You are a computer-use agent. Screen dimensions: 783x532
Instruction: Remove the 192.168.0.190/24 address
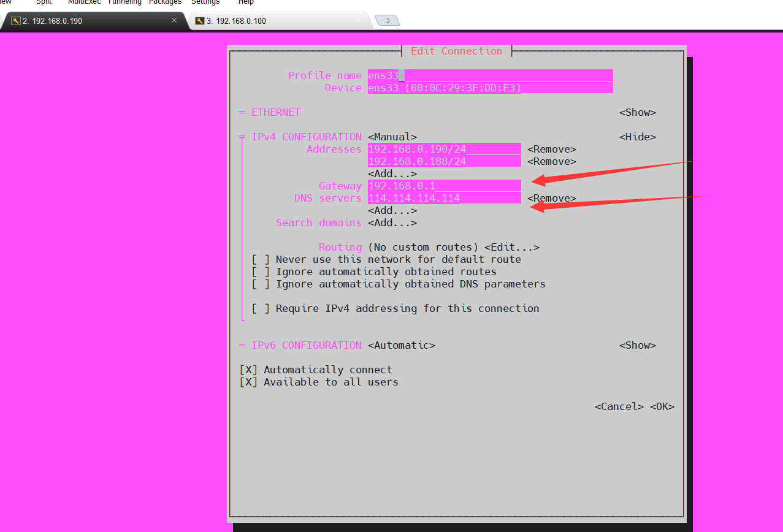(552, 149)
